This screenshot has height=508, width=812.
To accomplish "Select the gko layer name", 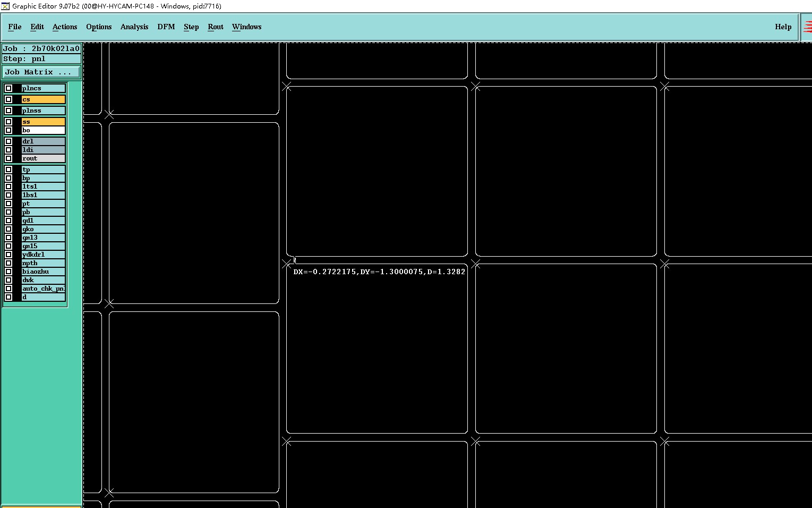I will tap(44, 229).
